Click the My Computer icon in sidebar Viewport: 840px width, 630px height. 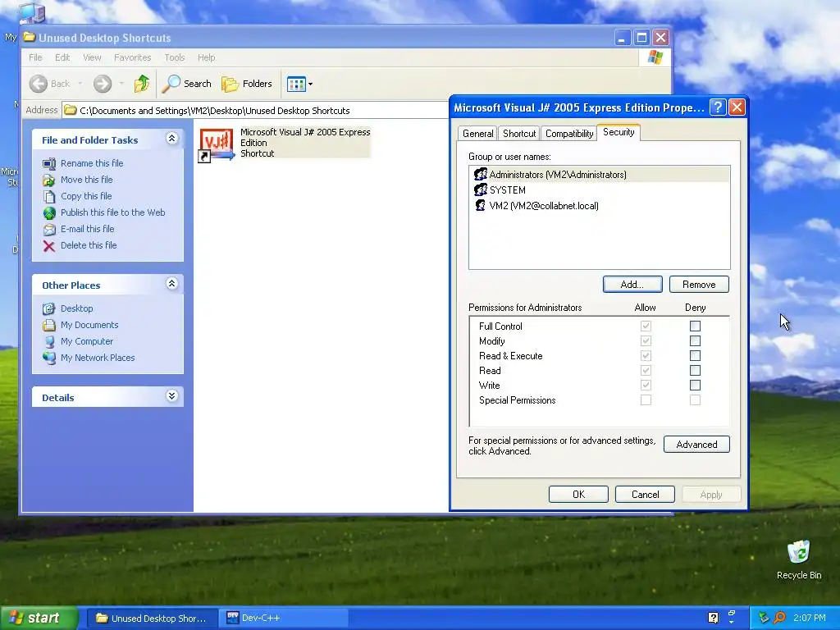49,341
